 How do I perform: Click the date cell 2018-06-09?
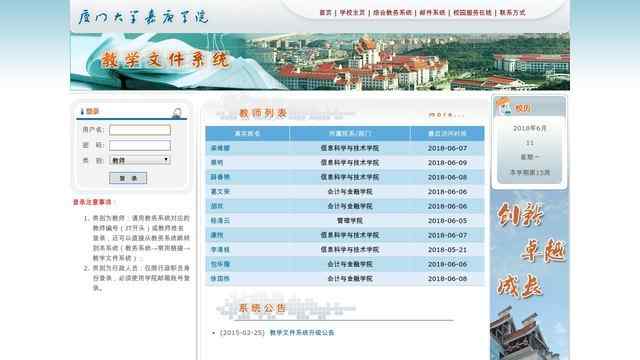coord(447,162)
